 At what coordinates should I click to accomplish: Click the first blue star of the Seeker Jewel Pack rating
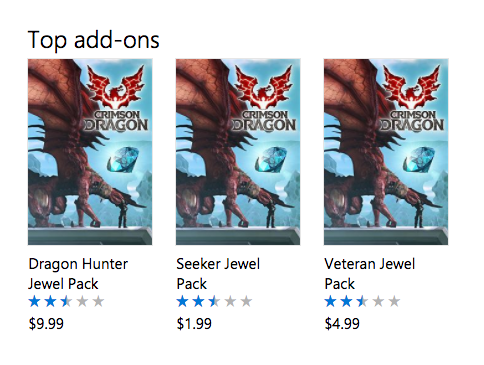point(182,302)
